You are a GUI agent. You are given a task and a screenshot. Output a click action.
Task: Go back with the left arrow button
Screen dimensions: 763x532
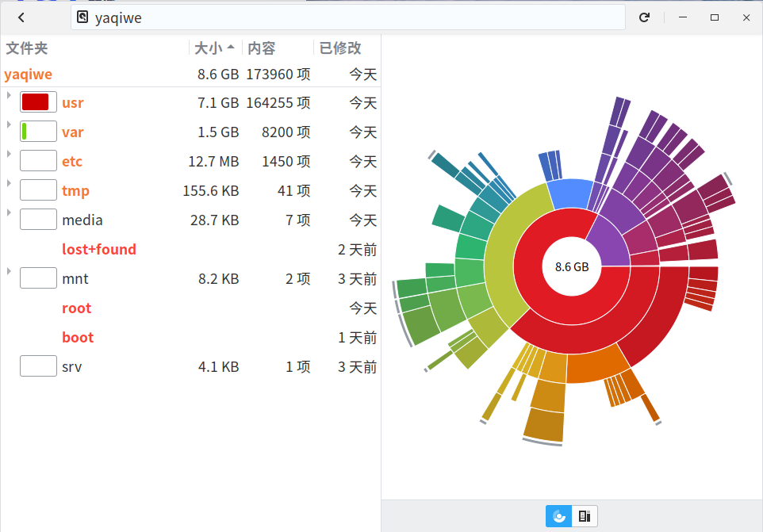[21, 17]
